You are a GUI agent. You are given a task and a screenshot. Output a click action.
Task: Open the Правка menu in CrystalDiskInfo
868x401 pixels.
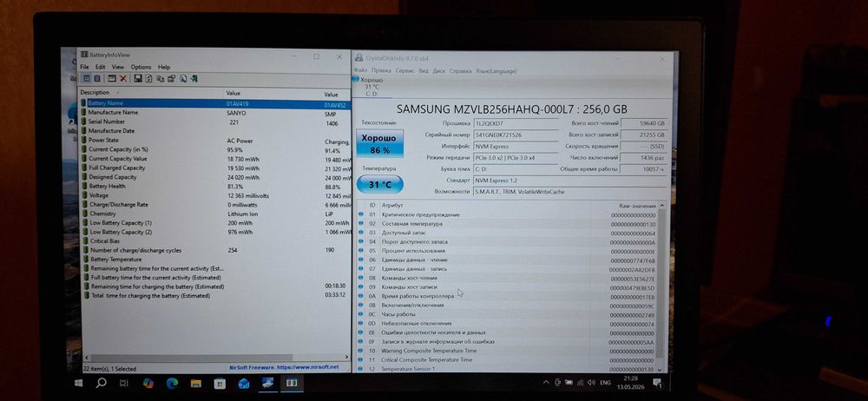[x=381, y=71]
